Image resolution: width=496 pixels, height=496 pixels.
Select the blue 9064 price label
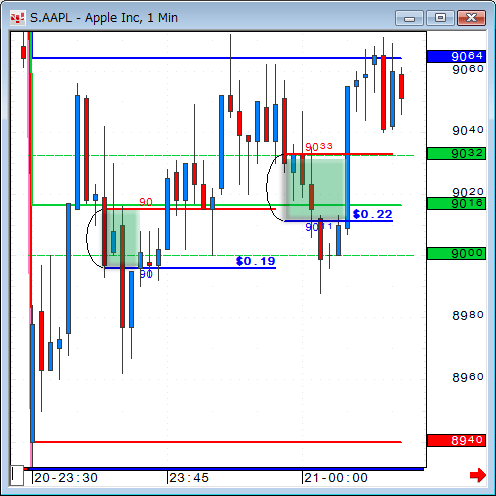(x=456, y=56)
